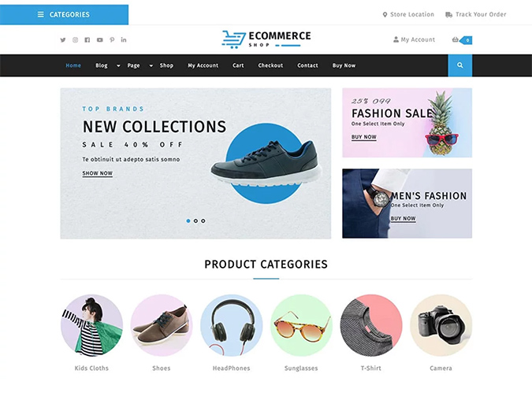
Task: Open the LinkedIn social icon
Action: coord(124,40)
